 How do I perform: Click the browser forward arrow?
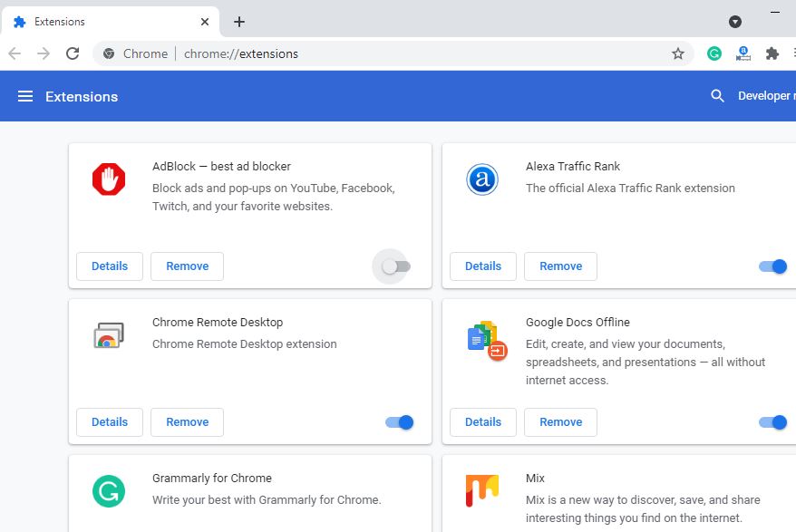44,53
